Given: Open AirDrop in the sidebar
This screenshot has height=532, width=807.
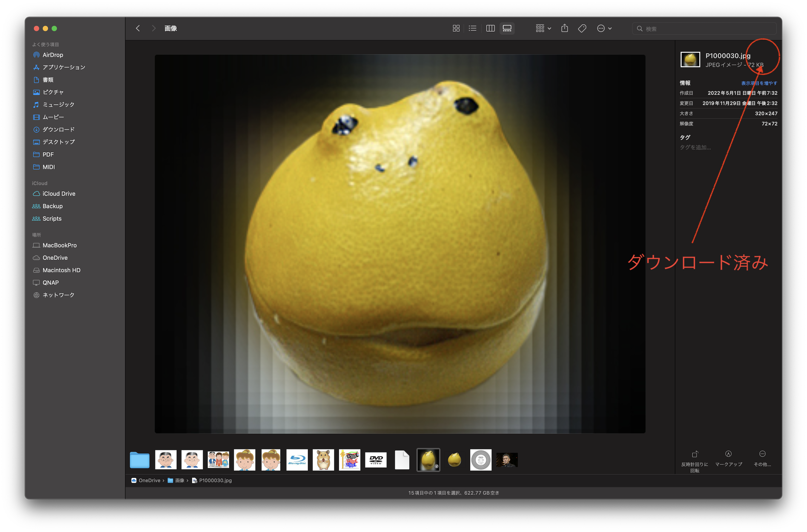Looking at the screenshot, I should tap(52, 55).
